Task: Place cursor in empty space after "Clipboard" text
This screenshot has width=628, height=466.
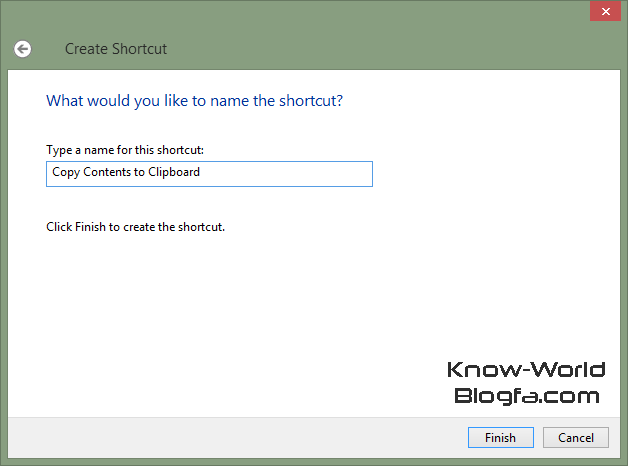Action: (290, 173)
